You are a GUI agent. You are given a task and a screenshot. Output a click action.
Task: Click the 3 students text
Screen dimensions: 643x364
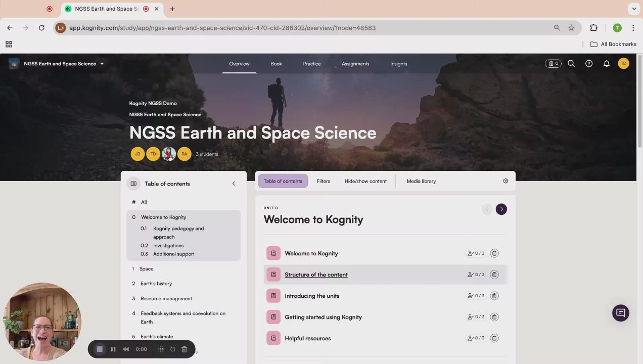point(207,154)
